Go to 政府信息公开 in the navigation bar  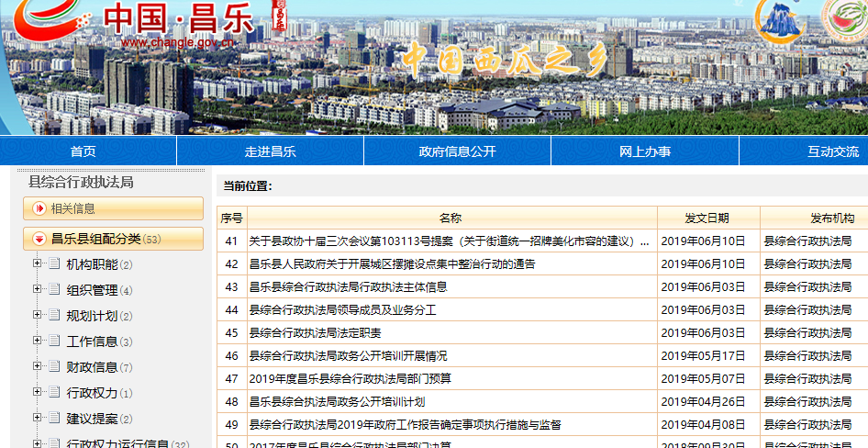point(457,151)
